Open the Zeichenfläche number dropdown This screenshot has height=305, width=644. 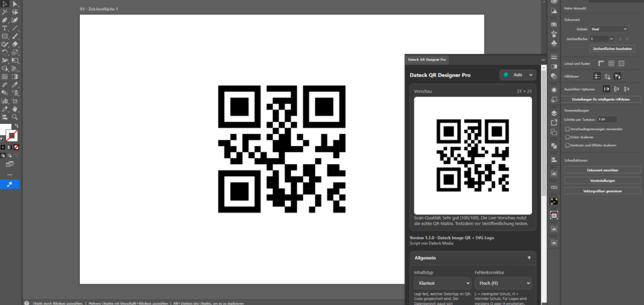(611, 39)
